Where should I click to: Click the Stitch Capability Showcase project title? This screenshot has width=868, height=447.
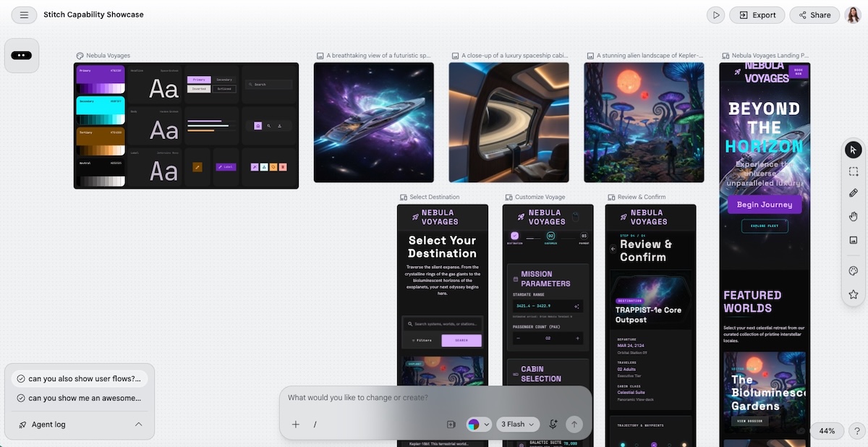[93, 14]
